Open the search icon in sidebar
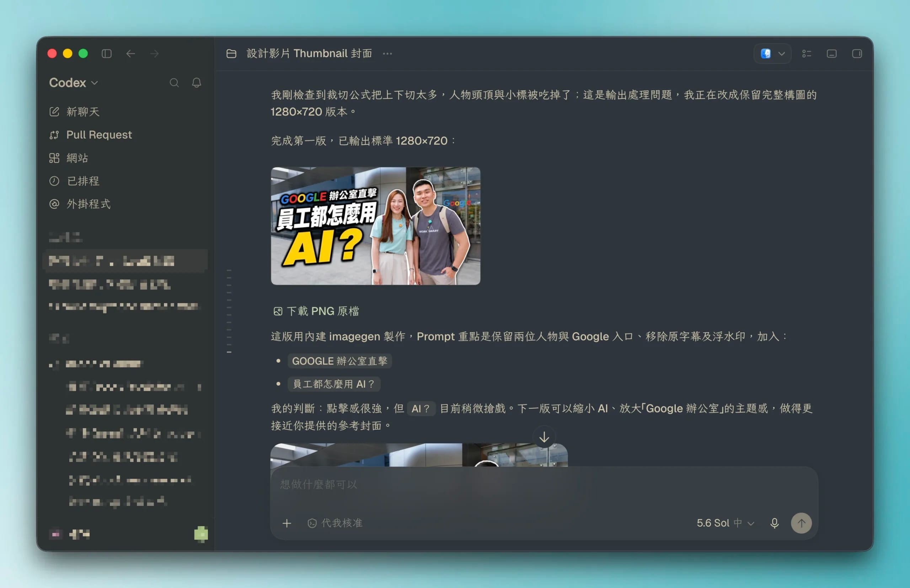This screenshot has height=588, width=910. 174,82
